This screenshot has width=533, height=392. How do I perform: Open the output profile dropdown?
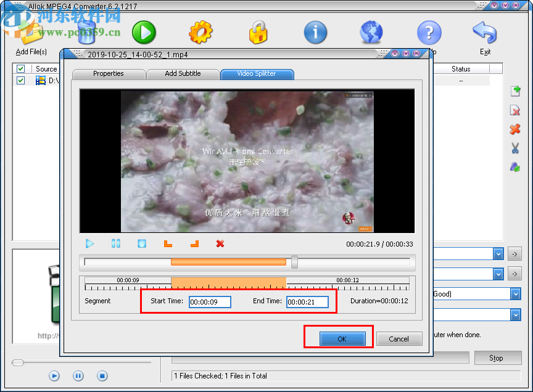tap(497, 253)
